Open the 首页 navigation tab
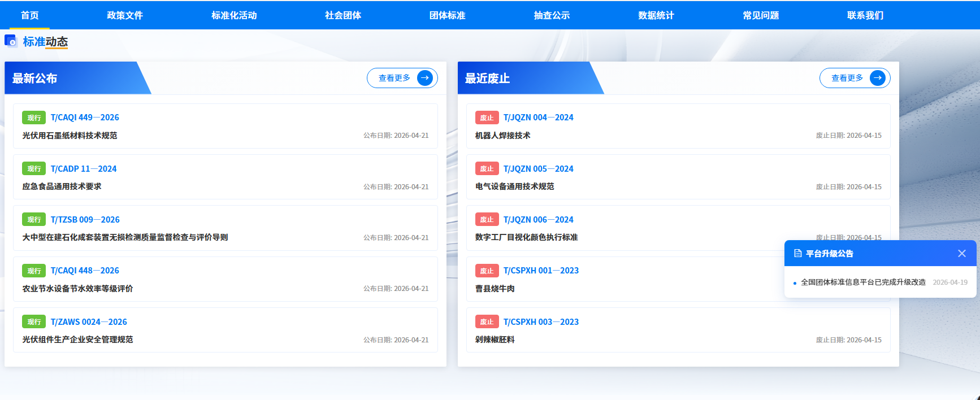980x400 pixels. (x=30, y=15)
